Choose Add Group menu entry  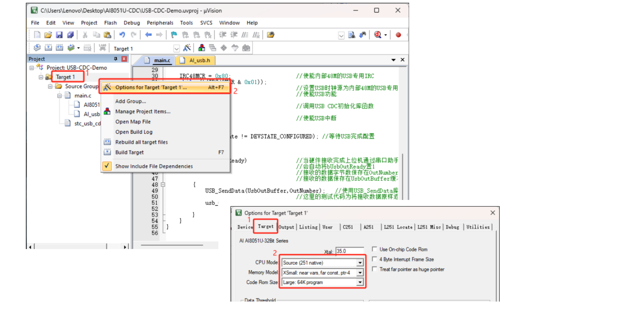pyautogui.click(x=131, y=101)
